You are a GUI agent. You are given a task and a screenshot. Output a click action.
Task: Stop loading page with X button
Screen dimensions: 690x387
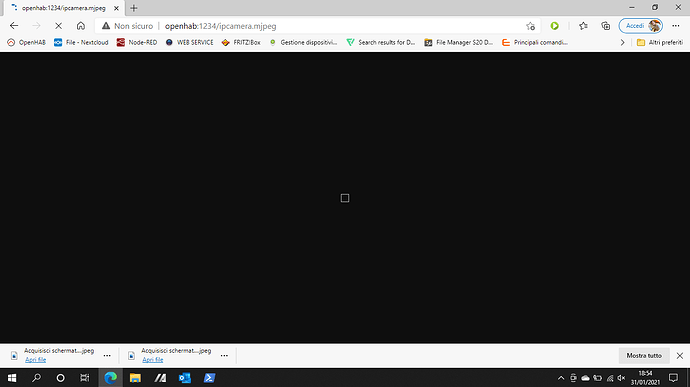[58, 26]
